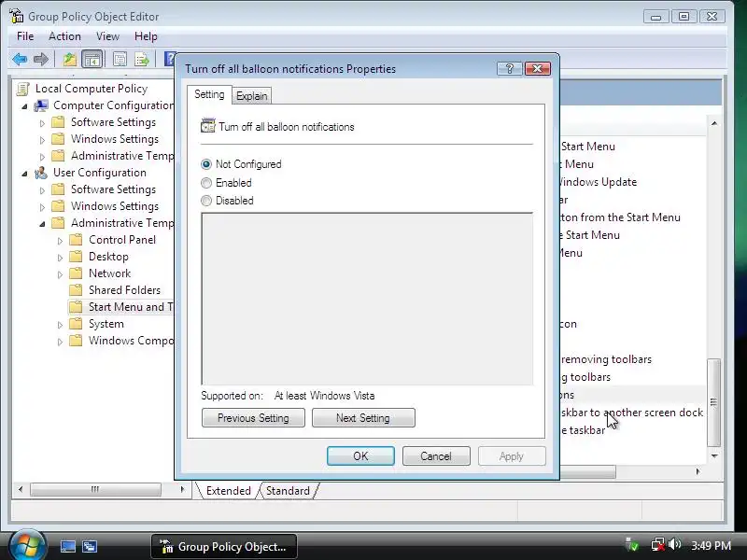
Task: Expand Windows Settings under User Configuration
Action: coord(42,207)
